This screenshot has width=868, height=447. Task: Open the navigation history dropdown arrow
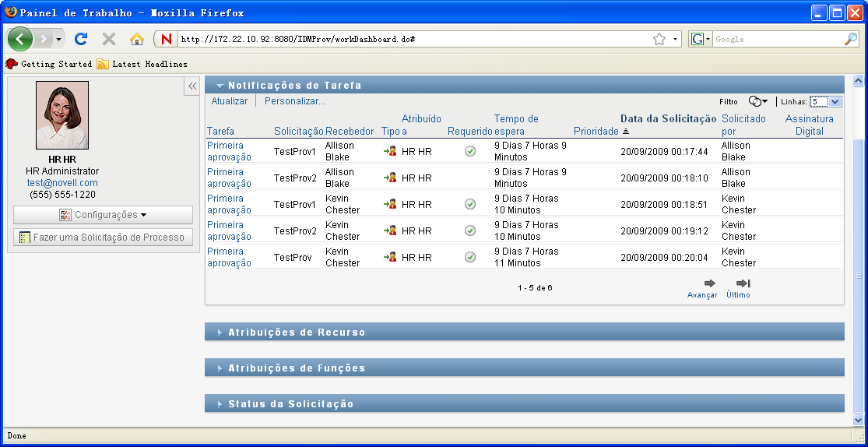pos(58,40)
